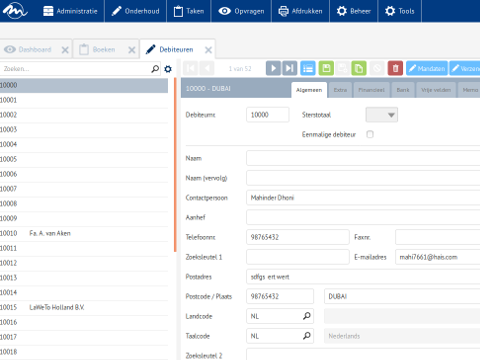Open the Opvragen menu
Viewport: 480px width, 360px height.
tap(241, 11)
